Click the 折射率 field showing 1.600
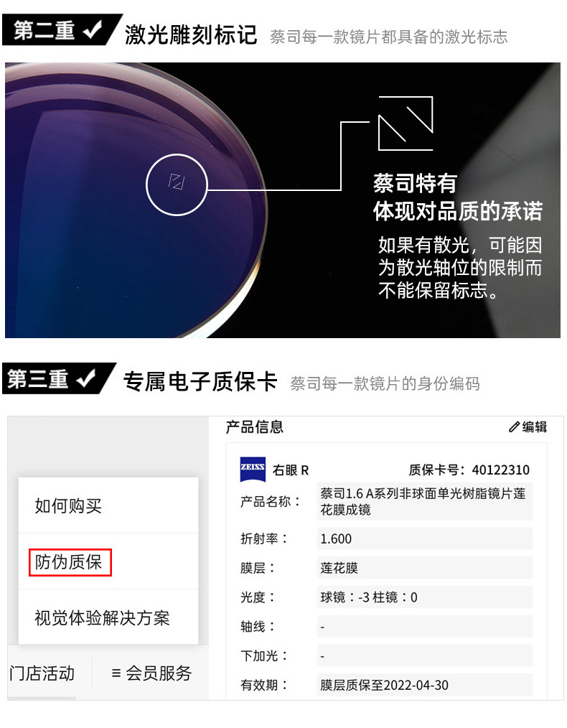Screen dimensions: 567x728 point(425,538)
